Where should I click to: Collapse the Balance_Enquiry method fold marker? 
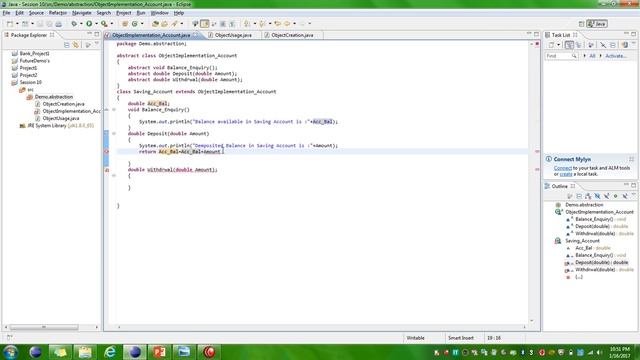click(x=114, y=109)
